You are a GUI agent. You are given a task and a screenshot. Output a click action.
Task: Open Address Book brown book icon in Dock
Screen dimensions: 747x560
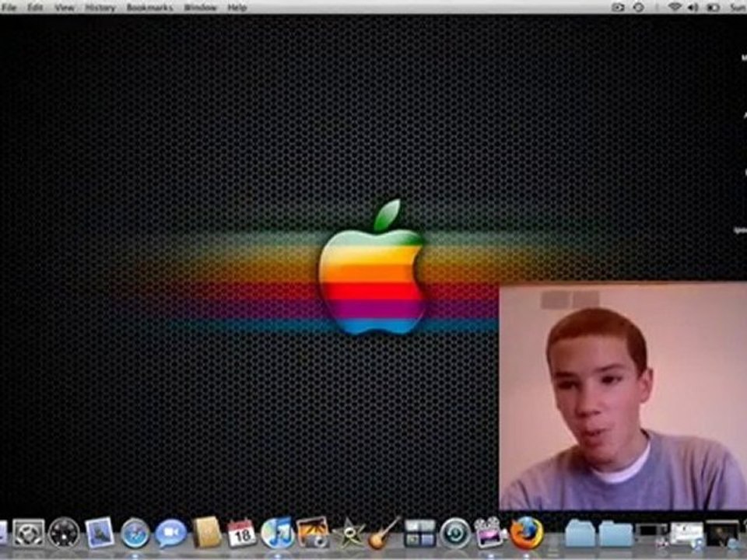point(207,532)
